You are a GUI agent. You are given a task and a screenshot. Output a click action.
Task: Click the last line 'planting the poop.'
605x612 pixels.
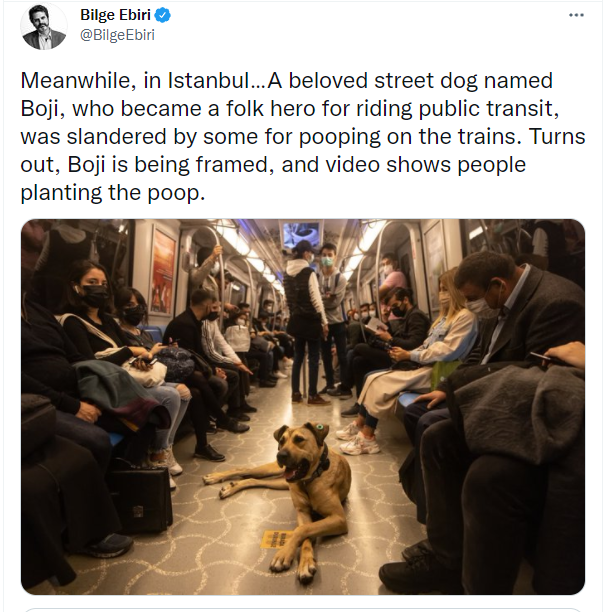(x=112, y=193)
